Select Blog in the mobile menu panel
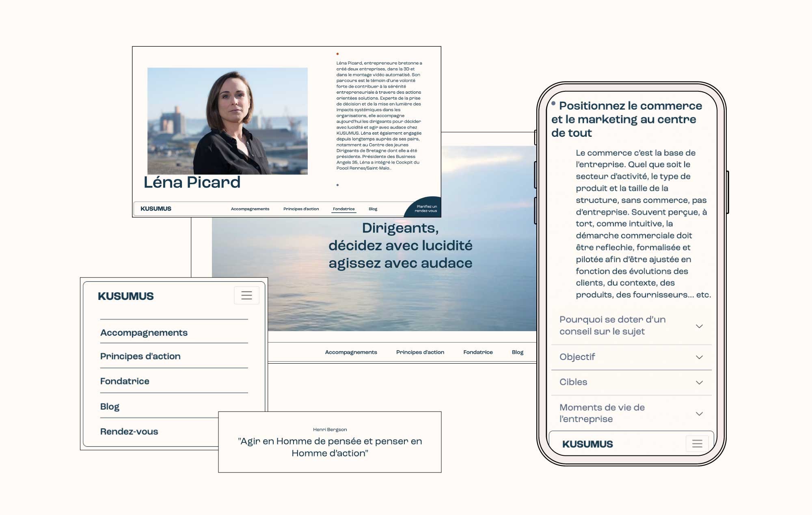 (110, 407)
